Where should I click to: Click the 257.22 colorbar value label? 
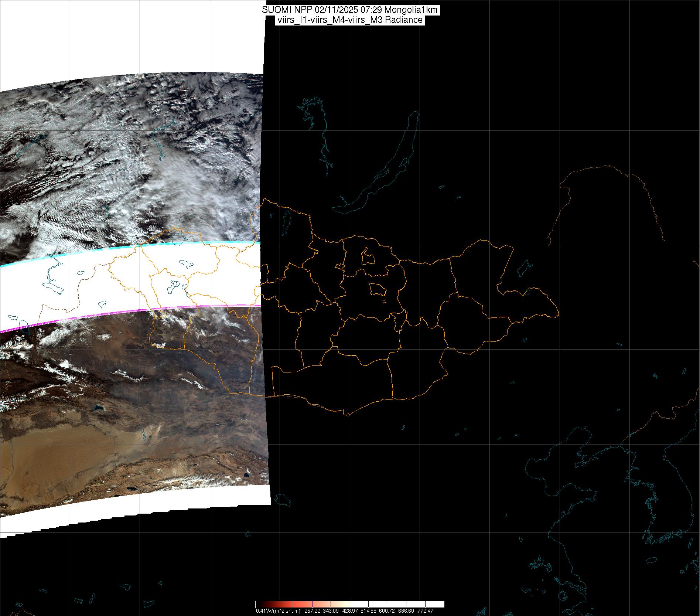(311, 611)
